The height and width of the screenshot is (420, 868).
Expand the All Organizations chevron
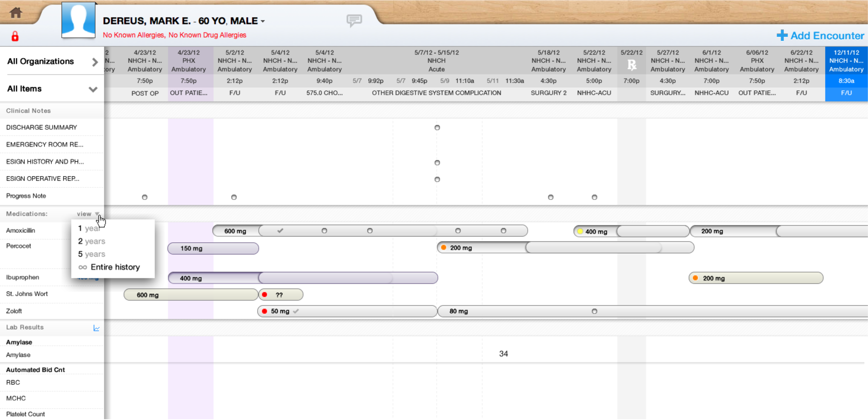point(95,62)
